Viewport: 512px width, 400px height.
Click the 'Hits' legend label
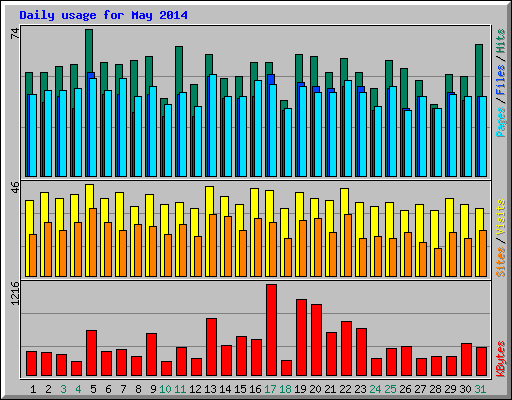[501, 41]
